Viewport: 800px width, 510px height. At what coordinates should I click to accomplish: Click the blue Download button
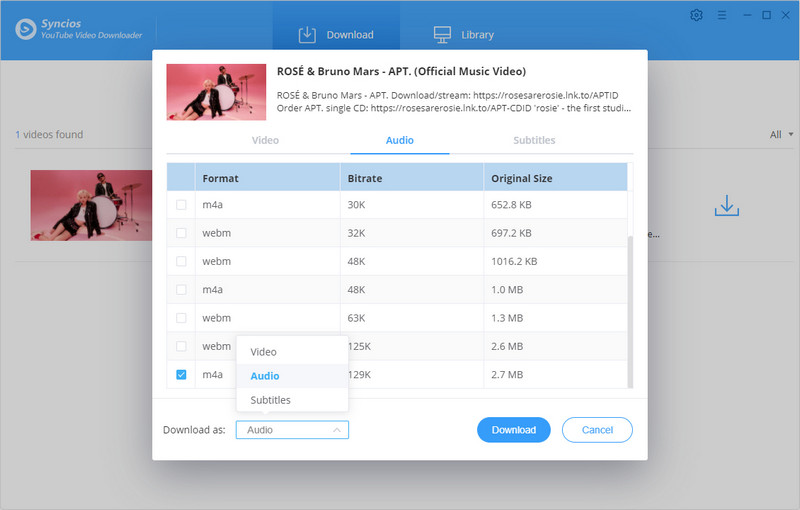pyautogui.click(x=514, y=430)
